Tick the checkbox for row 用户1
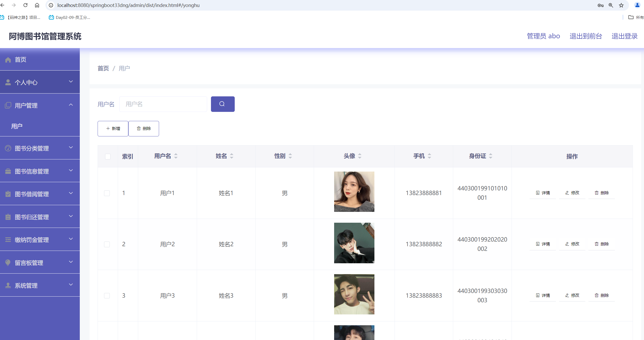This screenshot has height=340, width=644. tap(107, 193)
